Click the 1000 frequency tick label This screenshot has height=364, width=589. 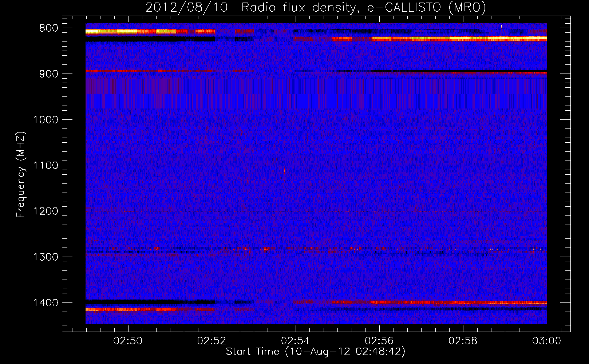[46, 120]
